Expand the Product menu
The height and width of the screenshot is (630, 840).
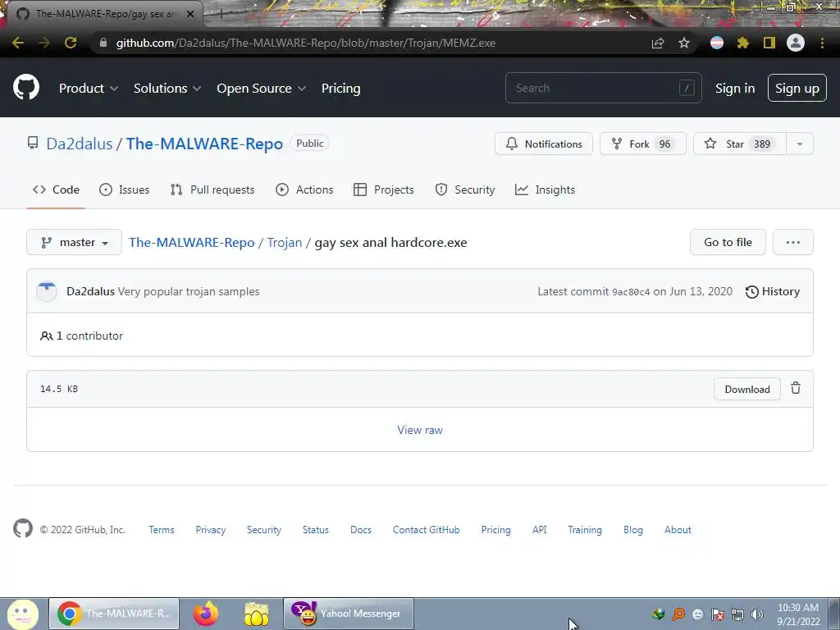tap(89, 89)
